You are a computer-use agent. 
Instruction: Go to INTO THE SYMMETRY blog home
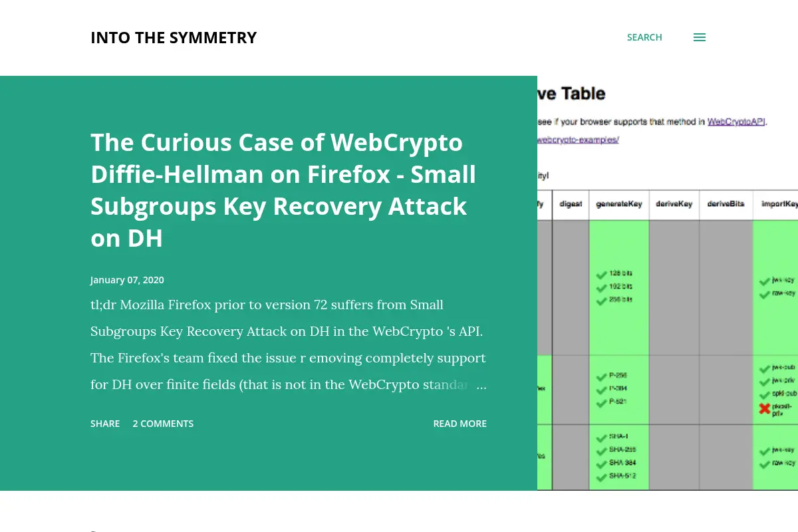tap(174, 38)
